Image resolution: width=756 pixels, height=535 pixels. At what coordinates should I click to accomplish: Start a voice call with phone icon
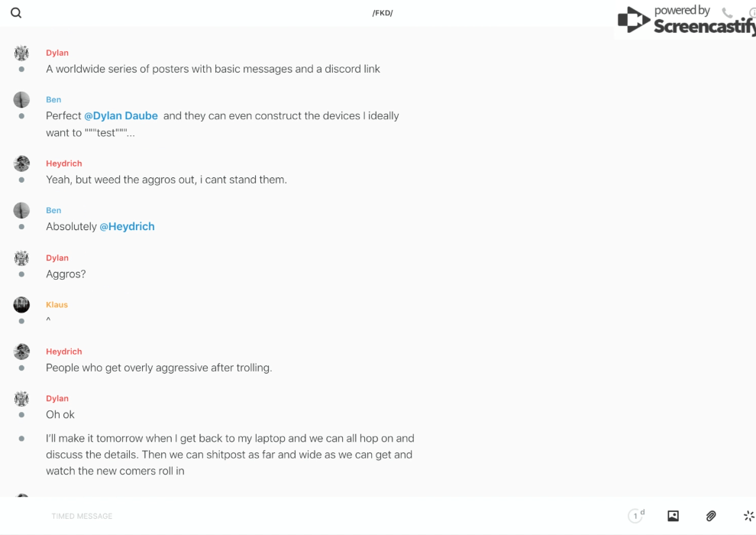click(x=727, y=13)
